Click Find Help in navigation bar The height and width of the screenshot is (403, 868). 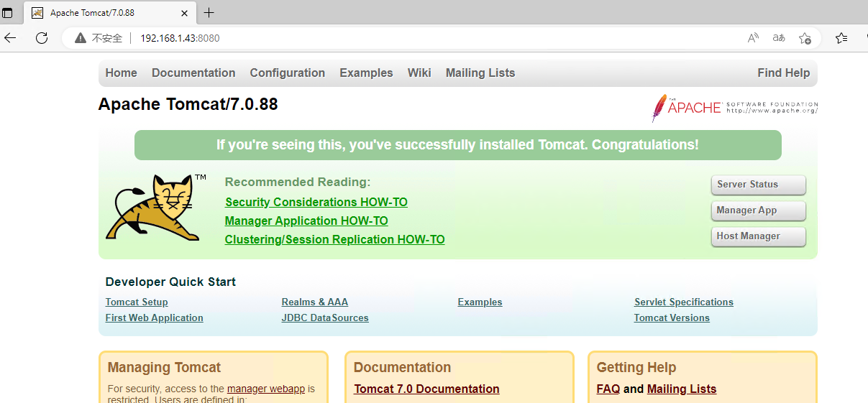click(x=783, y=73)
